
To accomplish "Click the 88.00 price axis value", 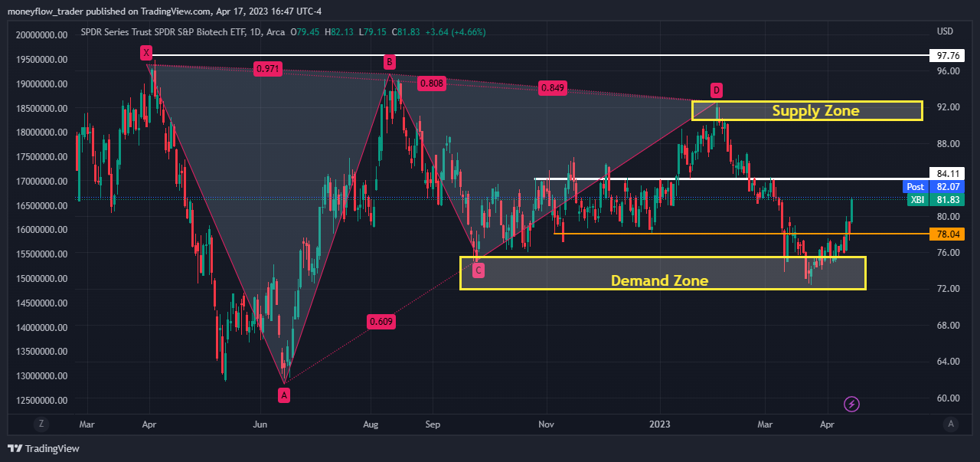I will coord(948,144).
